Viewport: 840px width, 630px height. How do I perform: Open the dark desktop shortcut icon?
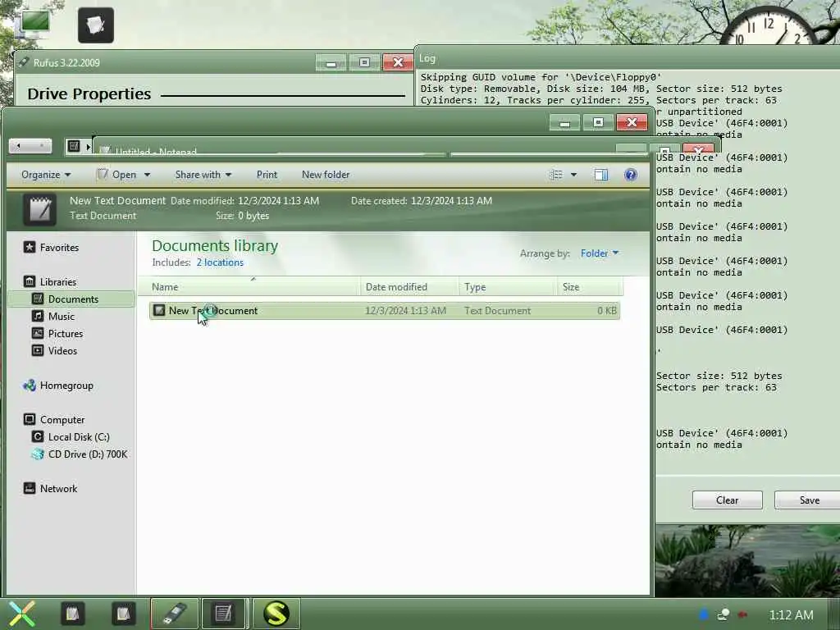point(96,25)
